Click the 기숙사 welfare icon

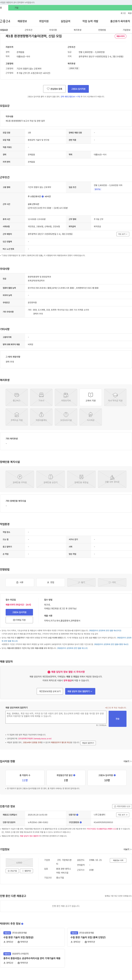point(41,397)
